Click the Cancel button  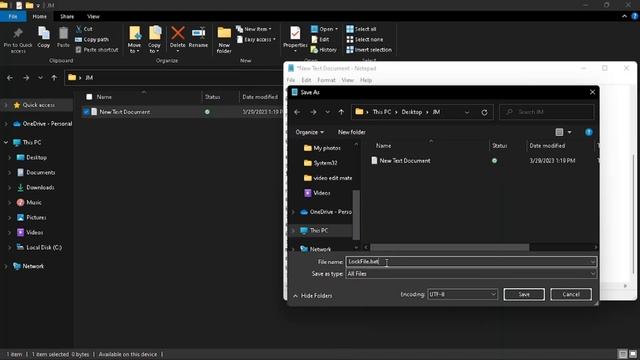(x=571, y=294)
